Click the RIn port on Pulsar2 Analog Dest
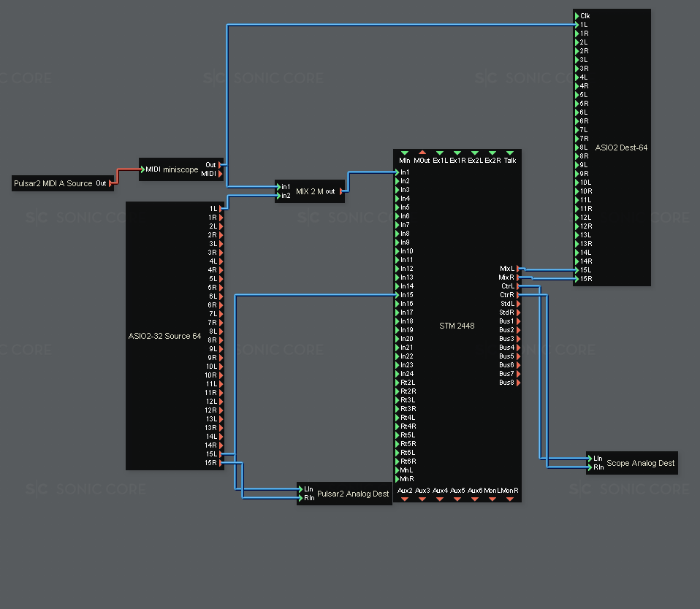Viewport: 700px width, 609px height. click(300, 498)
